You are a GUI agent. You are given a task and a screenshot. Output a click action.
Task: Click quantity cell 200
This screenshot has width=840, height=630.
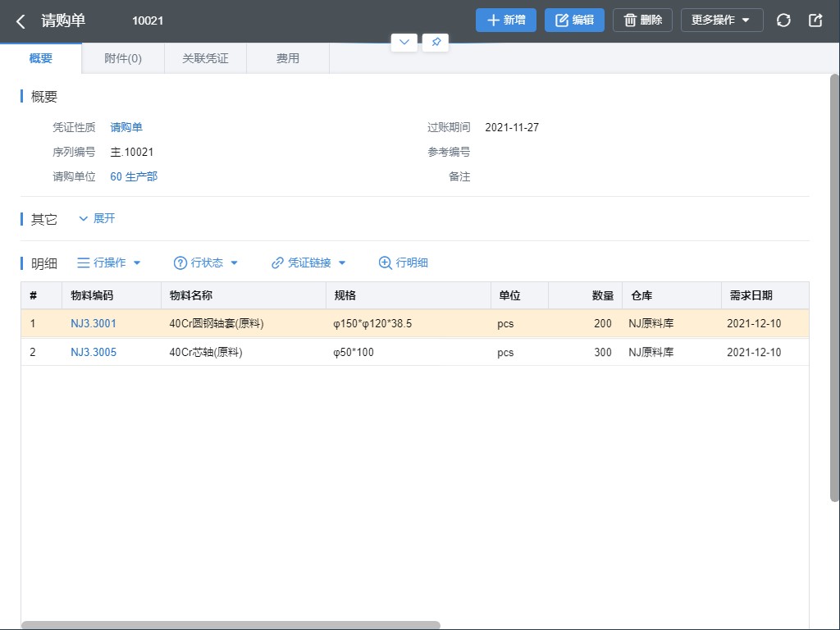pyautogui.click(x=603, y=323)
